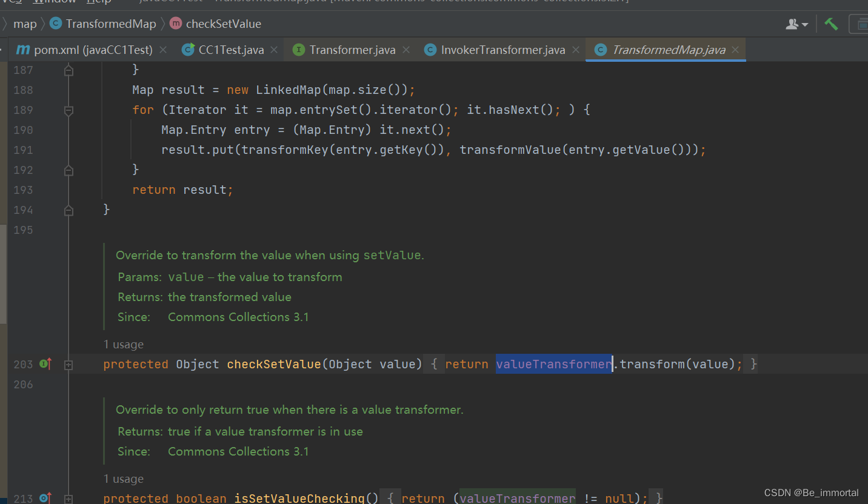This screenshot has width=868, height=504.
Task: Click the checkSetValue method breadcrumb
Action: [x=224, y=24]
